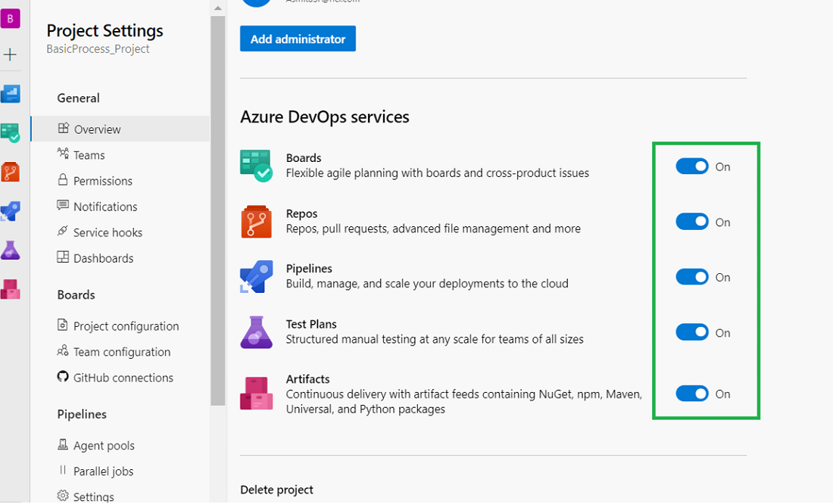
Task: Open Pipelines icon in left rail
Action: [x=10, y=211]
